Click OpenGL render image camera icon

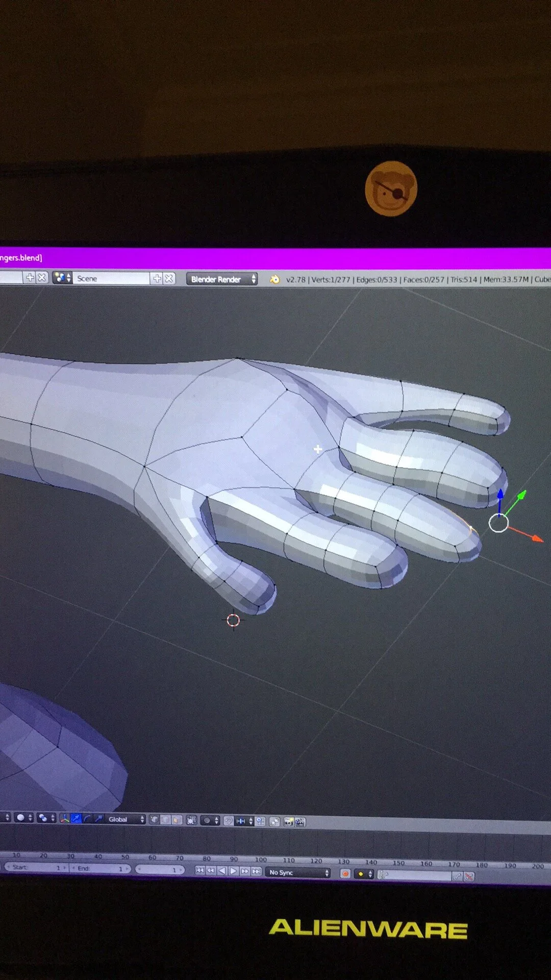point(289,822)
